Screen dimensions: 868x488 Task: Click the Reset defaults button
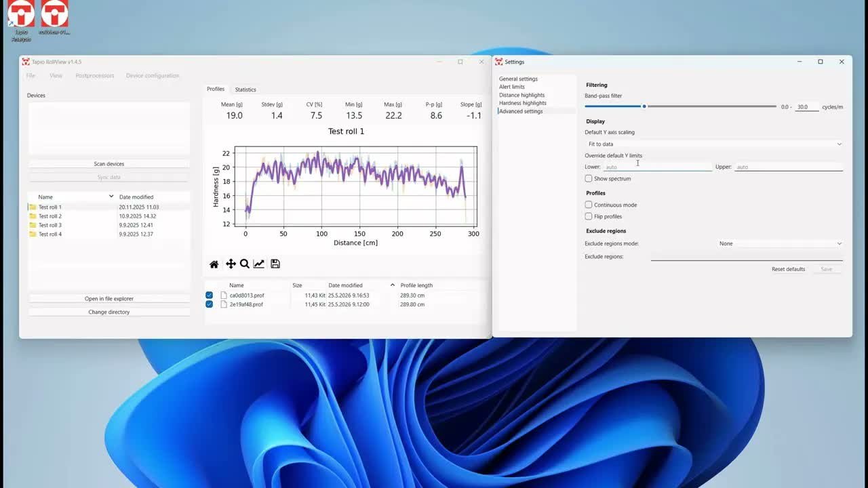788,269
